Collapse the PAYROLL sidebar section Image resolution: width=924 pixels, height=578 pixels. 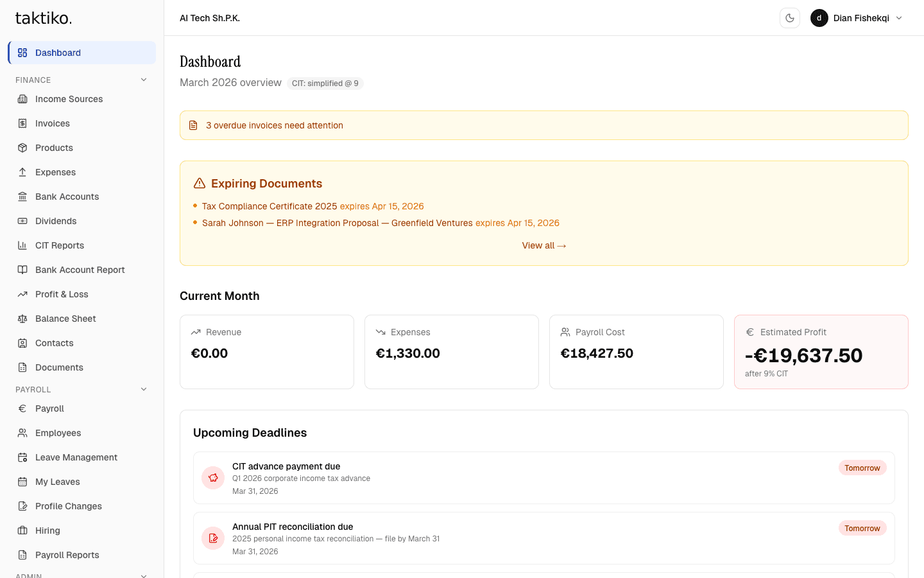[x=144, y=390]
